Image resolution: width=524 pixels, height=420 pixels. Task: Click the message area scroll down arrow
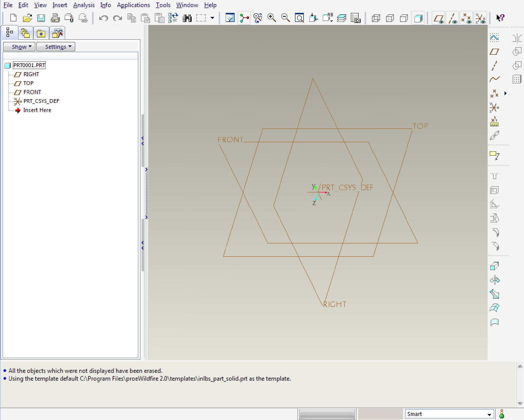click(520, 403)
